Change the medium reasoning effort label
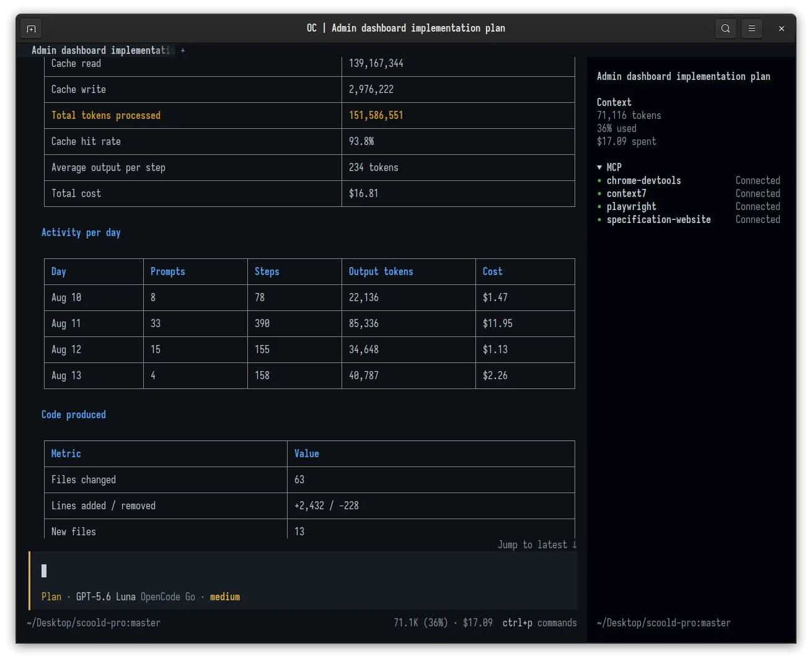 [x=225, y=597]
